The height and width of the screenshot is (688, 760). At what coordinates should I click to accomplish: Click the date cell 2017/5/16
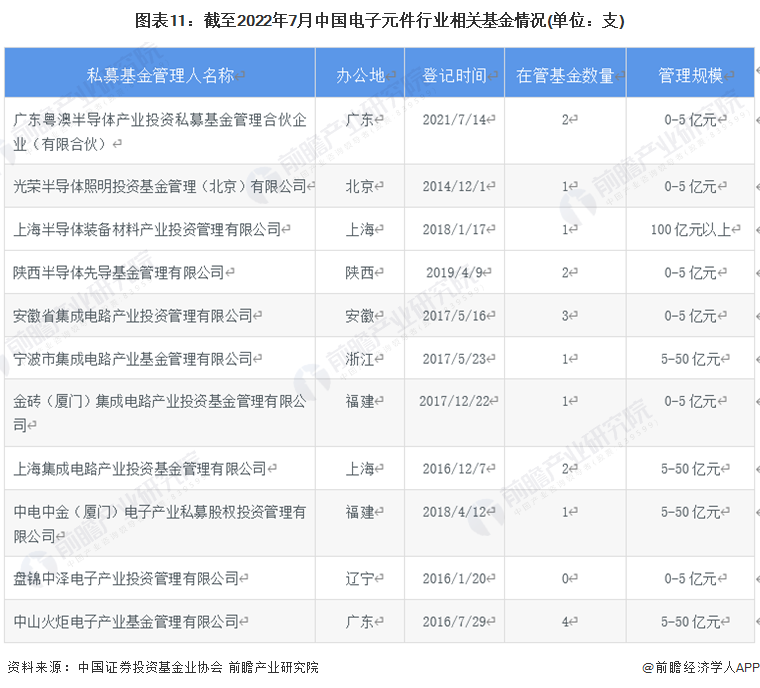tap(454, 316)
